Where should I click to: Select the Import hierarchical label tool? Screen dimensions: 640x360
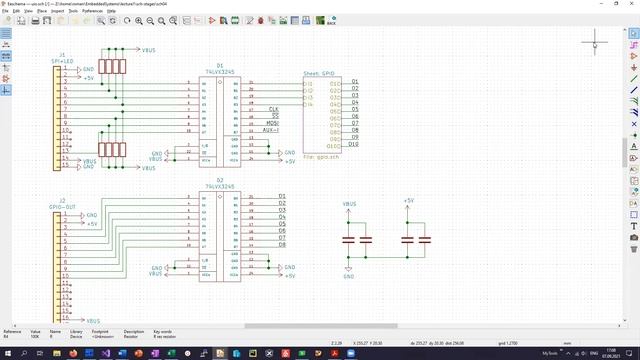pyautogui.click(x=634, y=192)
